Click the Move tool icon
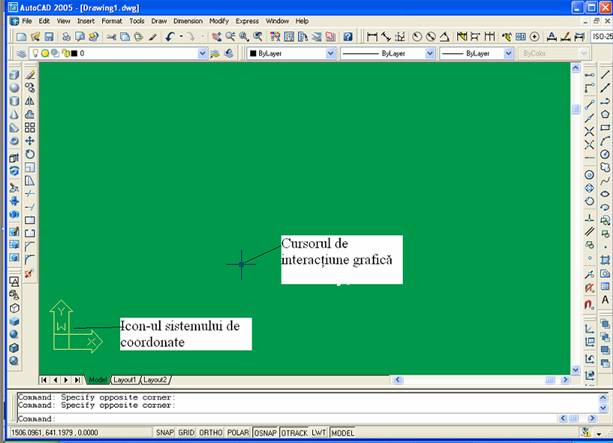Screen dimensions: 613x443 click(30, 141)
